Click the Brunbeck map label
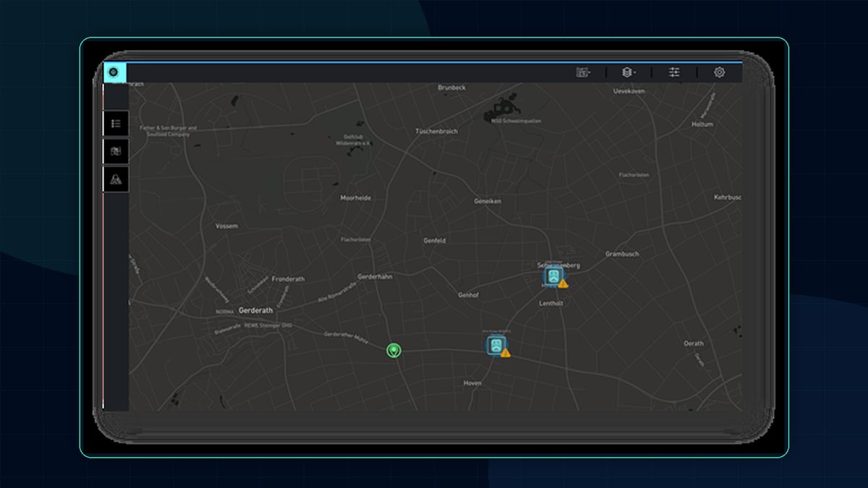The image size is (868, 488). click(452, 87)
